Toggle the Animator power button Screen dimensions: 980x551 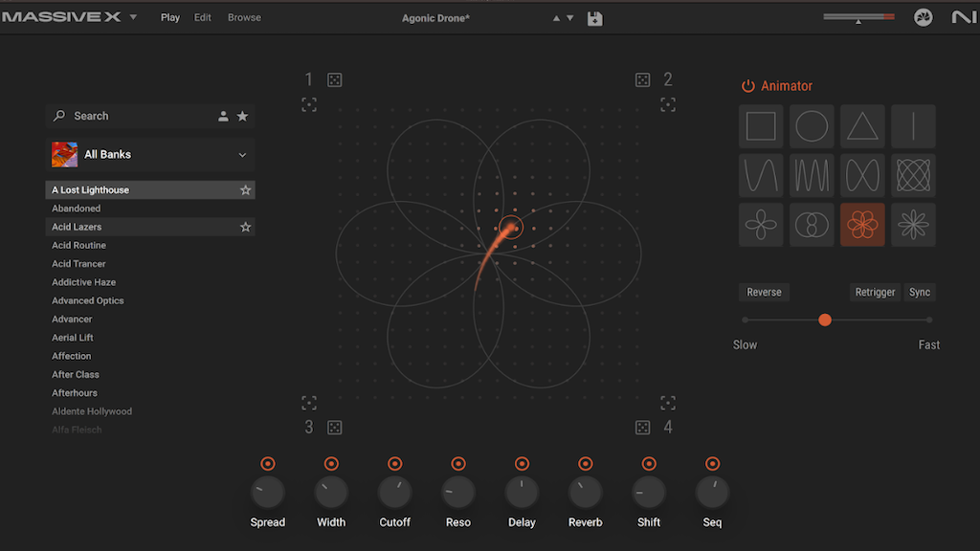[749, 84]
